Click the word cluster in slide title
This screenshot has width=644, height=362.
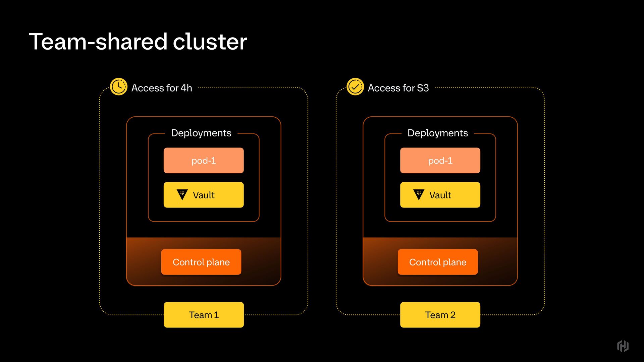pyautogui.click(x=210, y=42)
